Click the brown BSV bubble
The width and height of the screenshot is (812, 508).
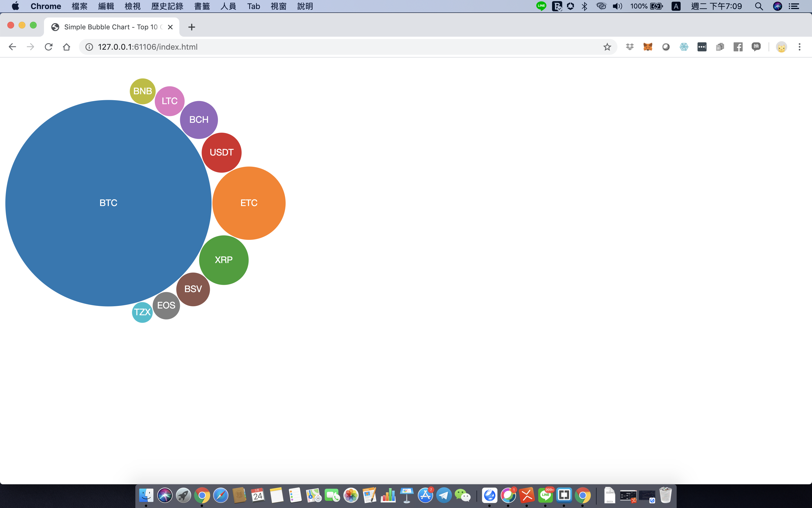pos(193,289)
